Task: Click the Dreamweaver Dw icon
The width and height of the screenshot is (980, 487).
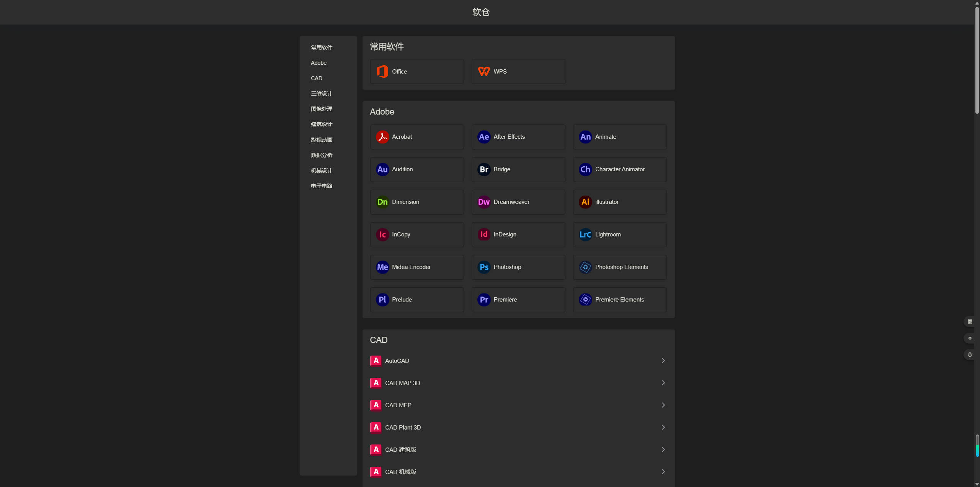Action: (x=484, y=202)
